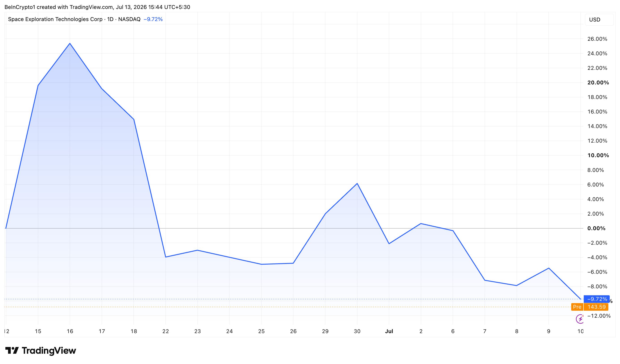The width and height of the screenshot is (620, 364).
Task: Click the 16.00% axis label
Action: [x=597, y=112]
